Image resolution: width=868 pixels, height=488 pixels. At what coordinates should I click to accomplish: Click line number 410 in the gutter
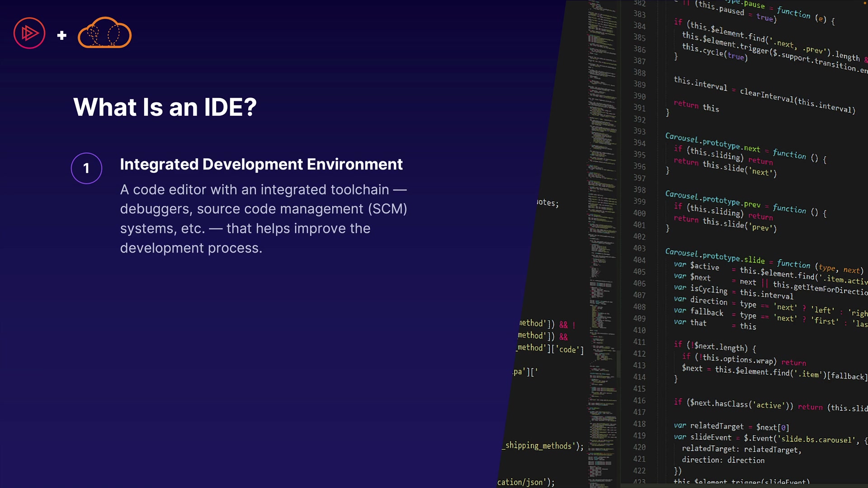coord(639,330)
